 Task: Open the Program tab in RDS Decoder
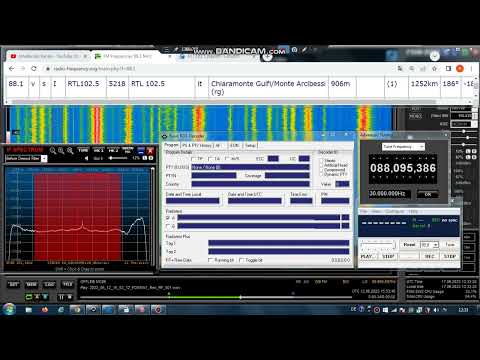(x=171, y=145)
